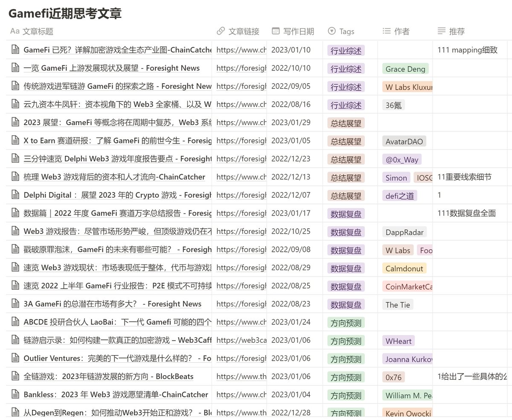Open article 'GameFi 已死？详解加密游戏全生态产业图'
Viewport: 512px width, 420px height.
pos(118,50)
